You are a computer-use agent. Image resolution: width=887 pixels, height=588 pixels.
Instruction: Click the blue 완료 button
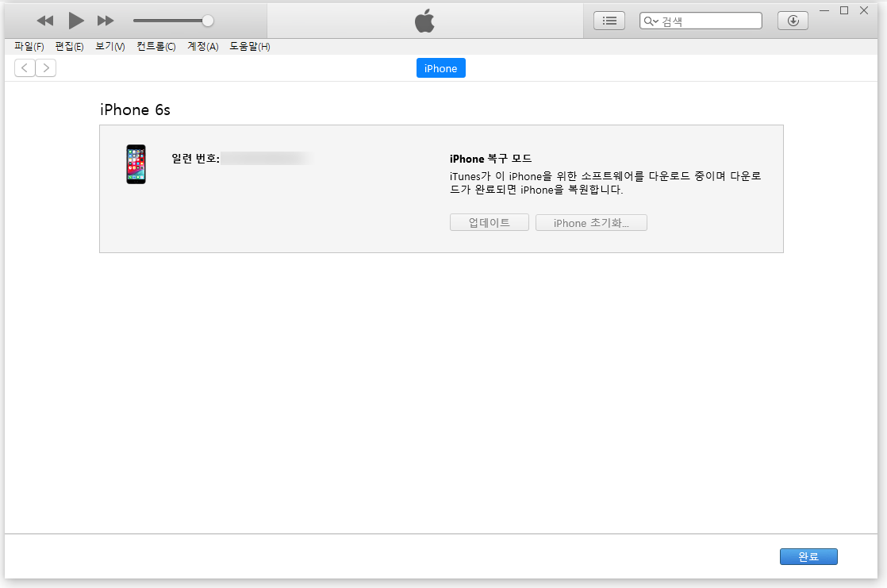click(808, 557)
